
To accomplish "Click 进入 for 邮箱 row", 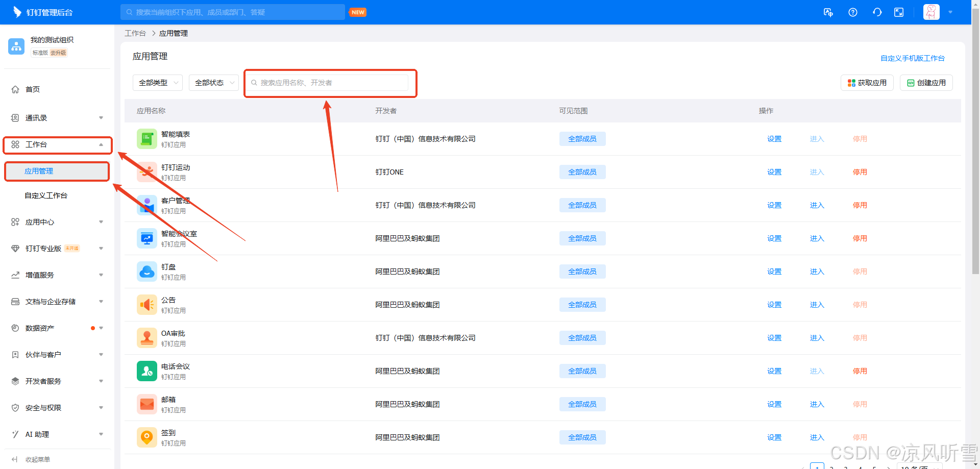I will click(x=817, y=404).
